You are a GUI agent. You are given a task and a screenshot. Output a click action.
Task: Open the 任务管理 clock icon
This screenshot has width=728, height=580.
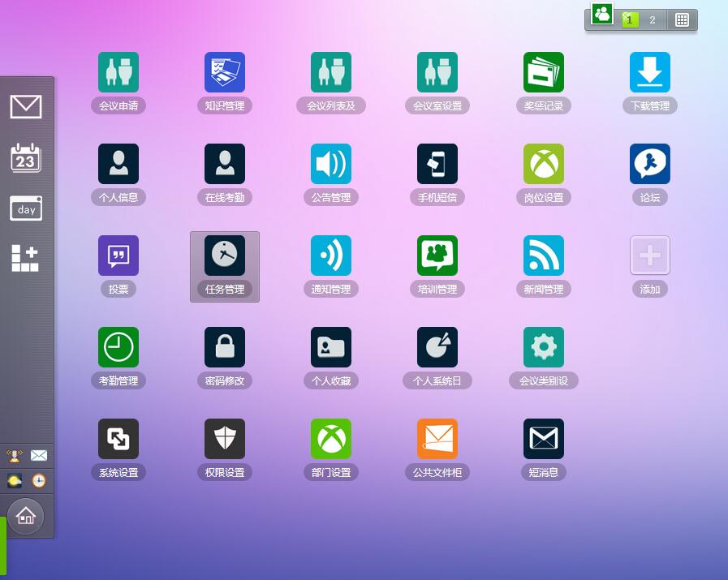(225, 256)
